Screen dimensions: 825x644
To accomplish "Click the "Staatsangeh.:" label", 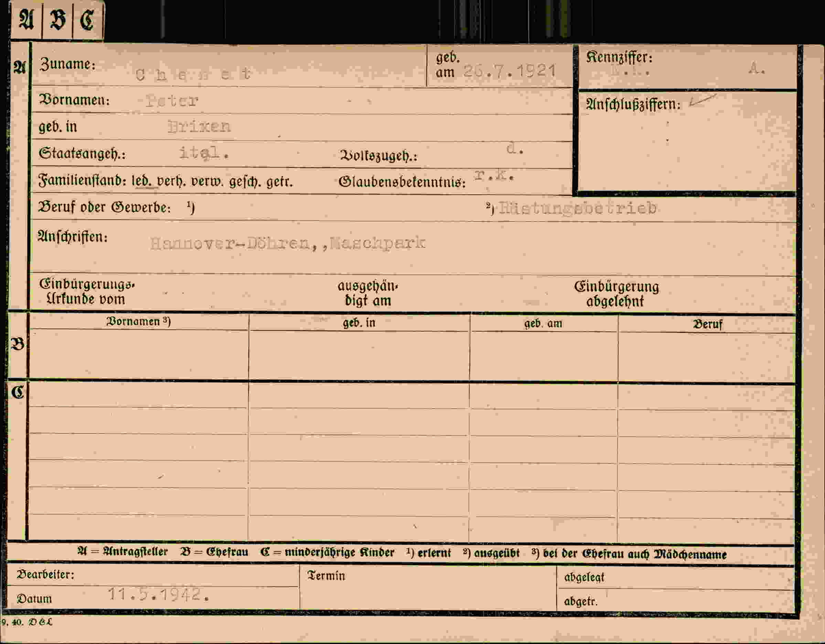I will [x=82, y=154].
